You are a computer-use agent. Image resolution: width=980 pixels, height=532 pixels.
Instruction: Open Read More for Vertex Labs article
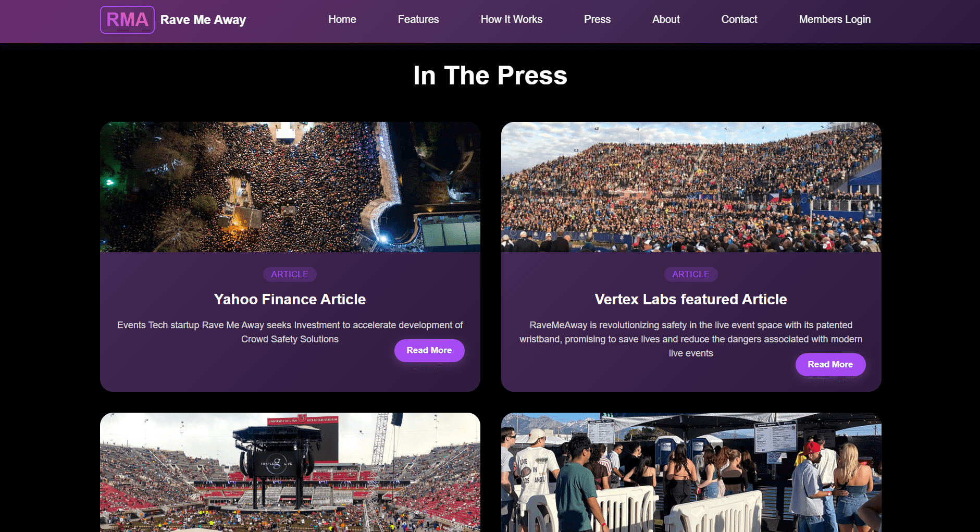pyautogui.click(x=830, y=365)
